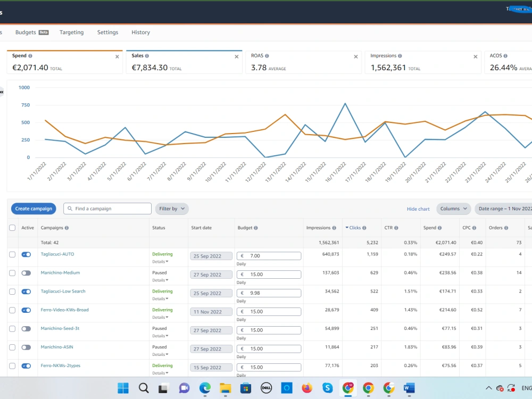Show info icon beside CTR column

click(x=396, y=228)
